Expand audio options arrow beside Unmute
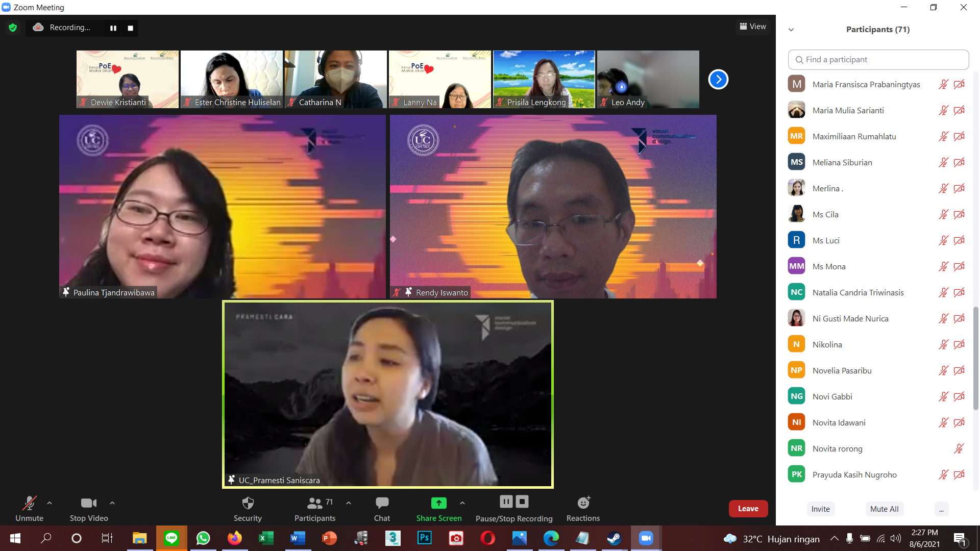The image size is (980, 551). coord(50,503)
